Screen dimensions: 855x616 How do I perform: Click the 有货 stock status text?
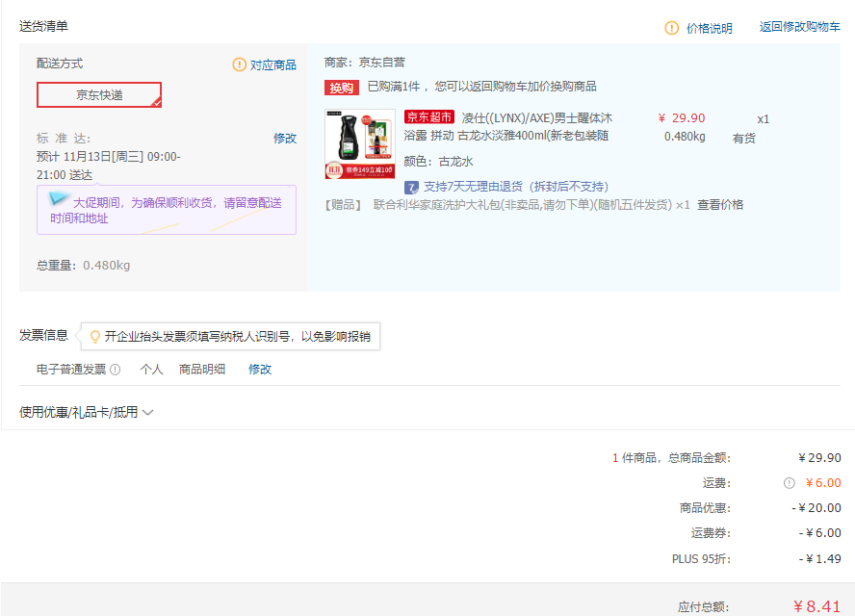click(x=743, y=139)
